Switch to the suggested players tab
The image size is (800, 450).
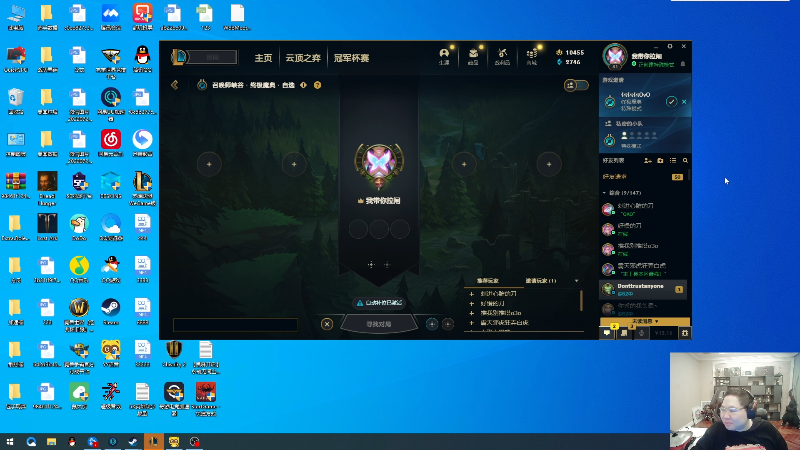[x=487, y=281]
